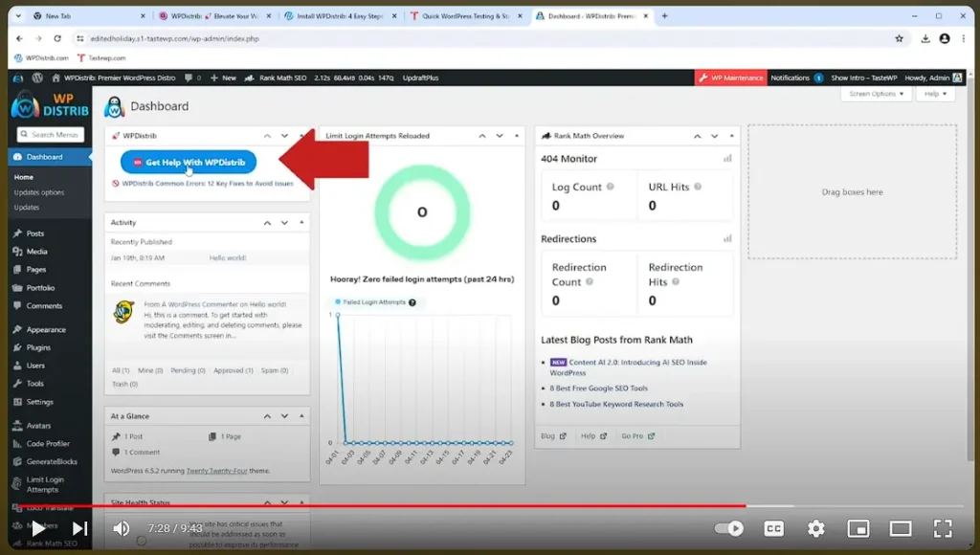
Task: Open Twenty Twenty-Four theme link
Action: point(217,471)
